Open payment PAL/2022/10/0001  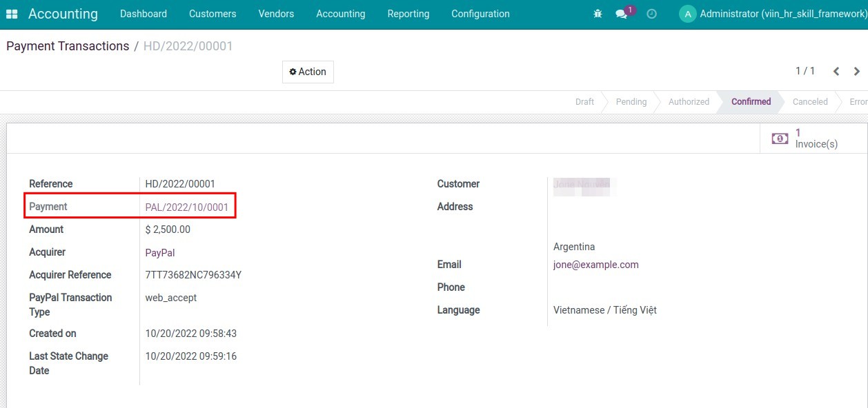(186, 206)
